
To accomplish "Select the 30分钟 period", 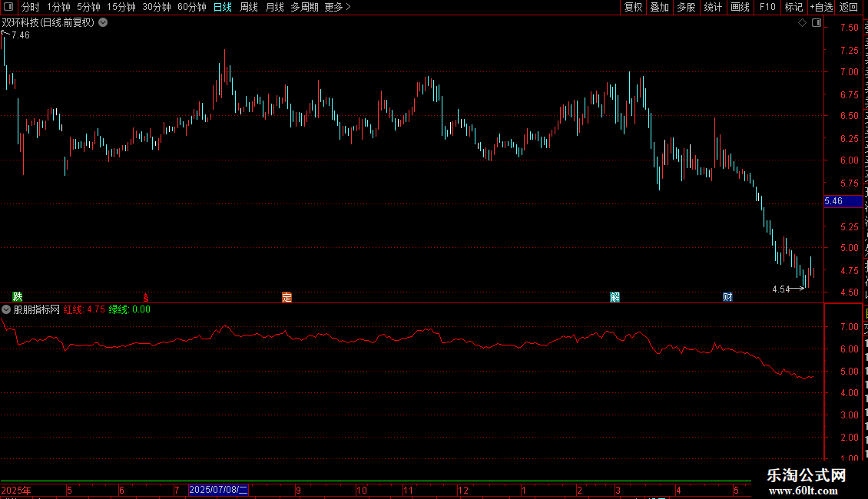I will pyautogui.click(x=156, y=7).
